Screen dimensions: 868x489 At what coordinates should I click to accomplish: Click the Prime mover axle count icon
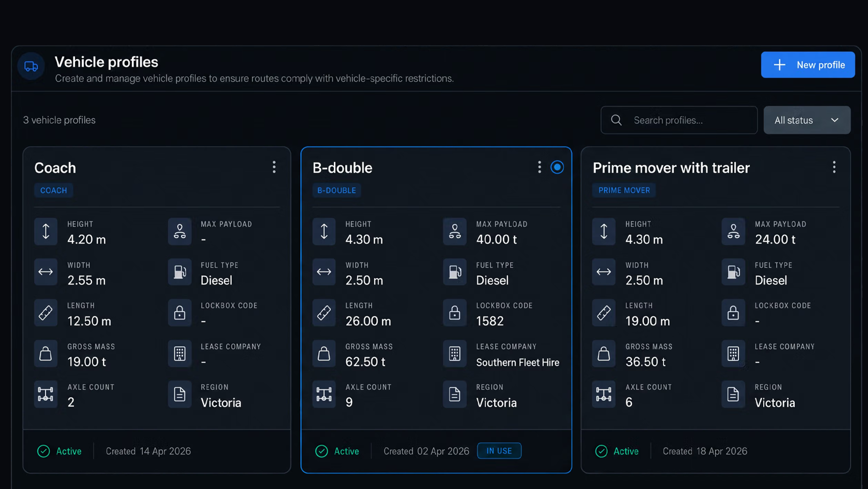pos(604,394)
